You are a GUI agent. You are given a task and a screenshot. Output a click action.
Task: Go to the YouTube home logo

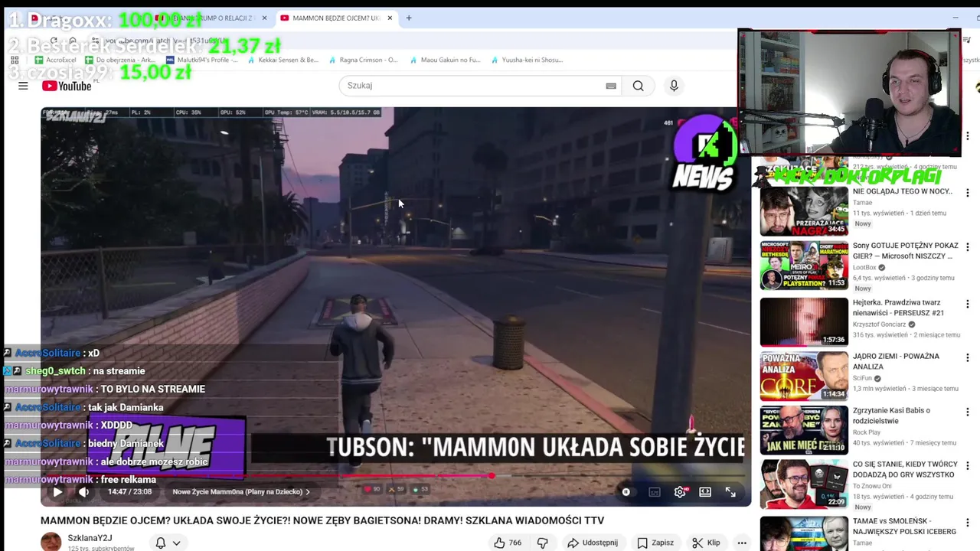[x=67, y=86]
